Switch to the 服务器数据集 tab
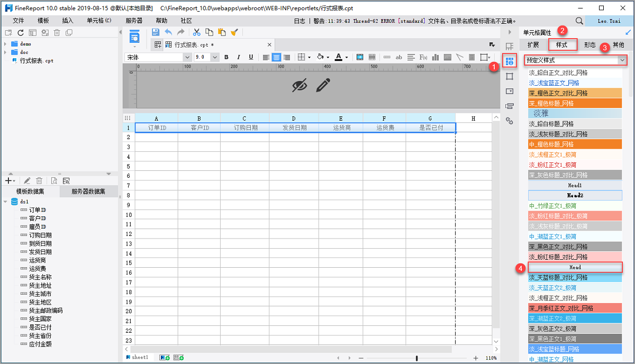The height and width of the screenshot is (364, 635). (x=88, y=192)
